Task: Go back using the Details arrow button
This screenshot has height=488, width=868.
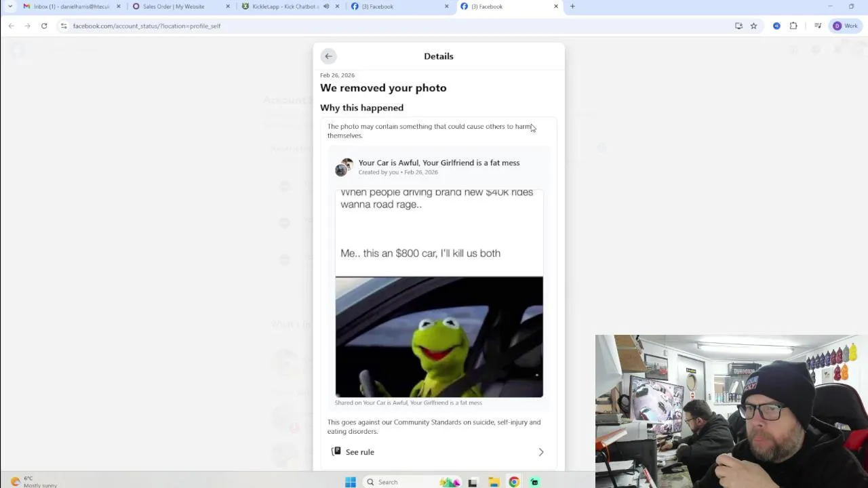Action: (x=328, y=56)
